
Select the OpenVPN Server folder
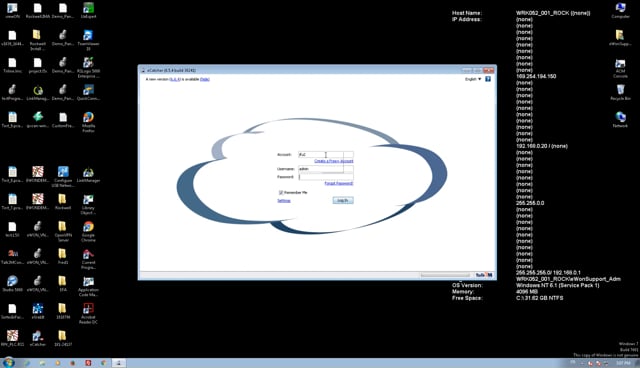click(63, 231)
